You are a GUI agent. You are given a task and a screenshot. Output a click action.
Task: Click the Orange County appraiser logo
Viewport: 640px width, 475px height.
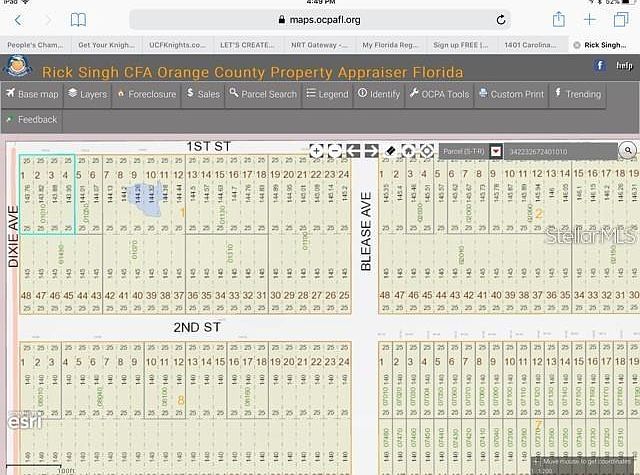click(x=18, y=67)
